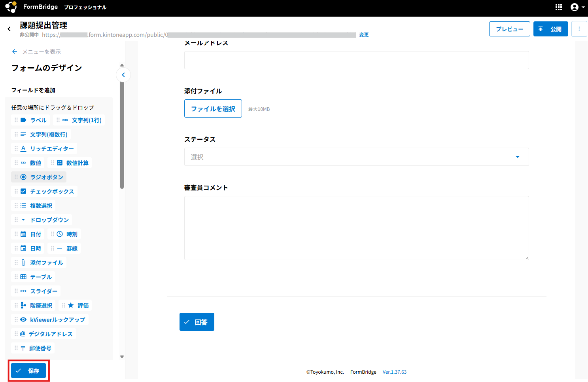The width and height of the screenshot is (588, 382).
Task: Click the FormBridge logo icon
Action: click(11, 7)
